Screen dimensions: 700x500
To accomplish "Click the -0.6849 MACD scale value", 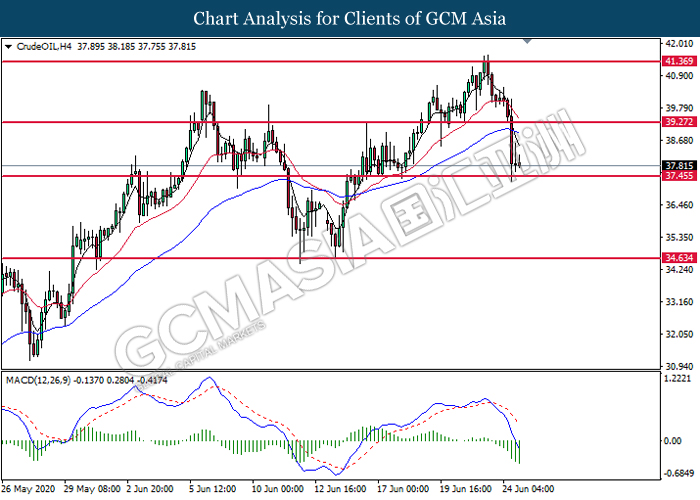I will [x=679, y=474].
